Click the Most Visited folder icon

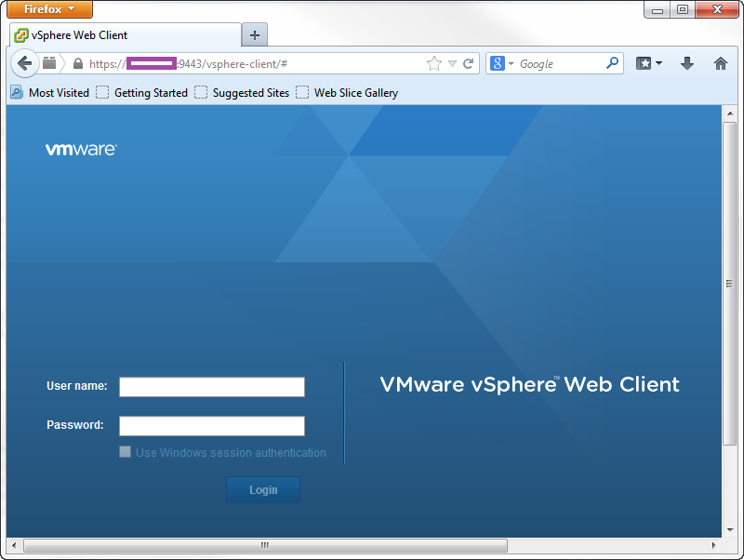pos(17,92)
